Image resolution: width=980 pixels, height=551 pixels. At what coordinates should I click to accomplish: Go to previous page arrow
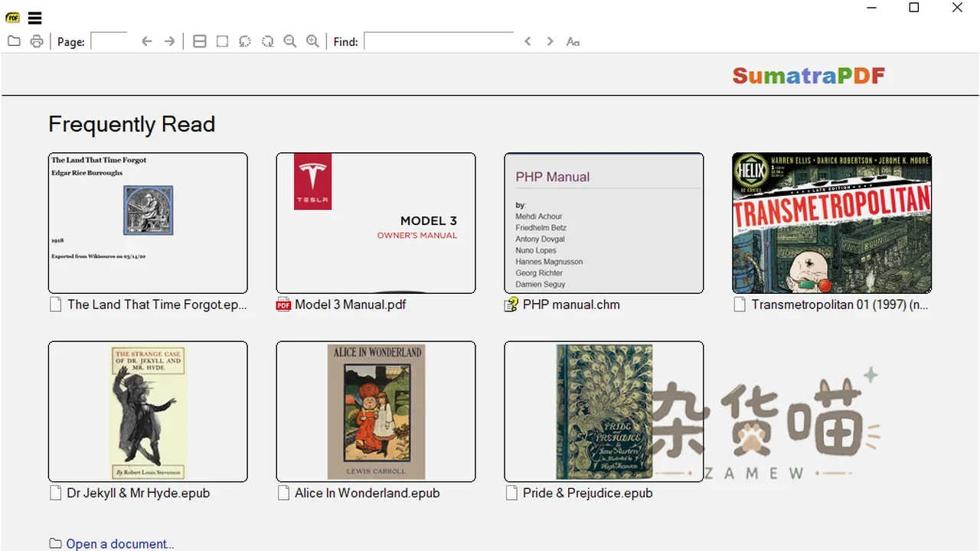pyautogui.click(x=147, y=41)
